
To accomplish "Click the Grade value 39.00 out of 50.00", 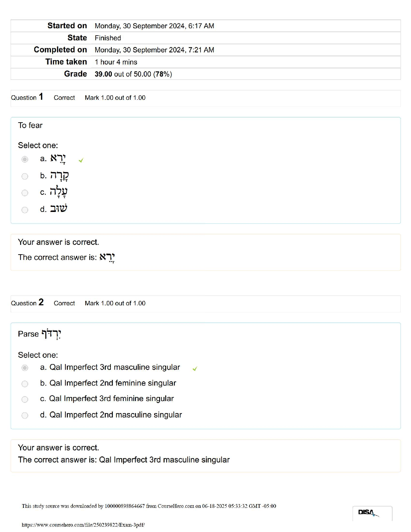I will coord(133,74).
